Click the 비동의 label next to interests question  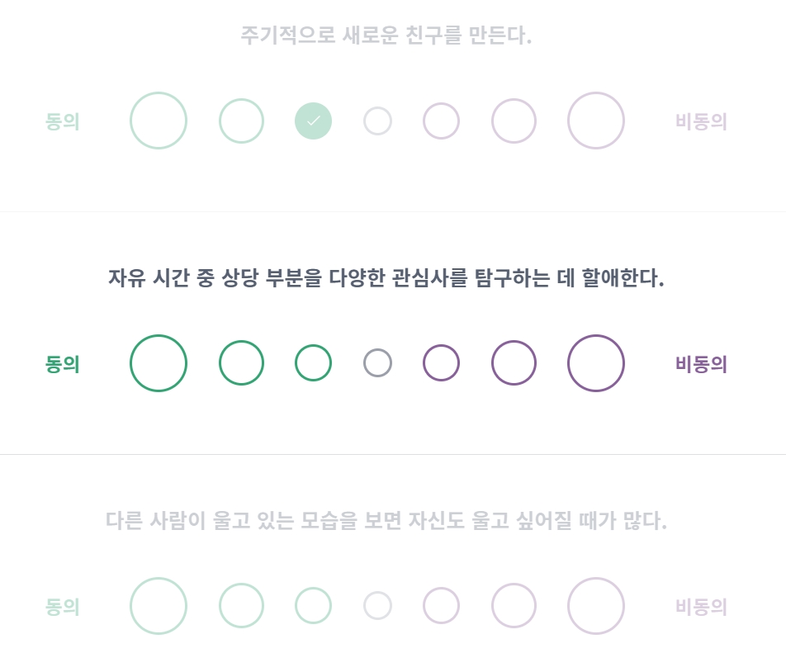coord(701,363)
